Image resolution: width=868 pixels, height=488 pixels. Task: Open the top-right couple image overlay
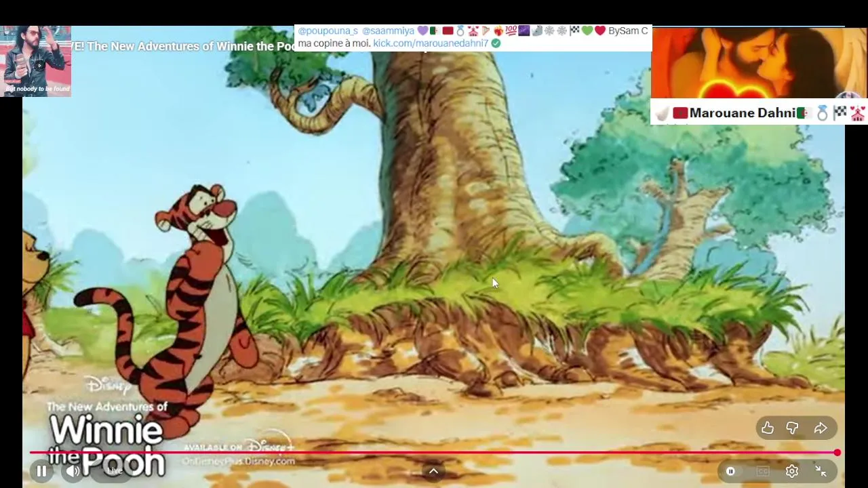point(759,64)
